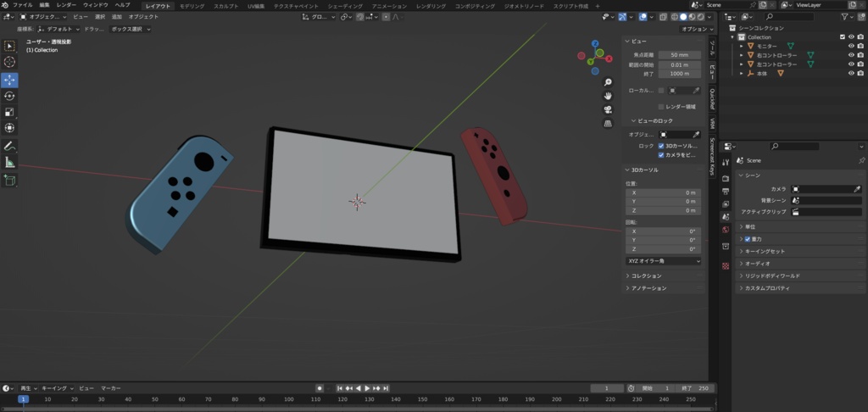
Task: Jump to the end frame button
Action: click(386, 388)
